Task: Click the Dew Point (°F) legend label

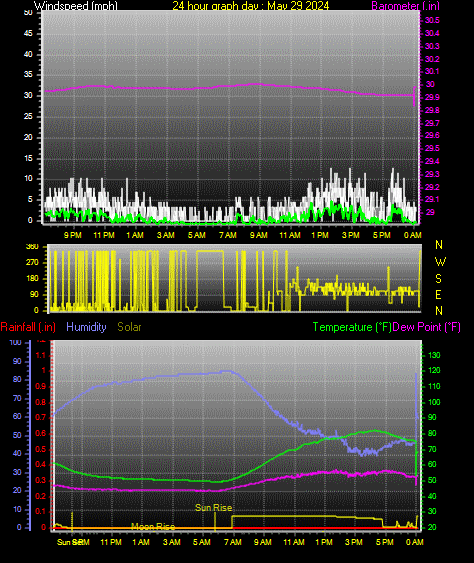Action: click(x=426, y=327)
